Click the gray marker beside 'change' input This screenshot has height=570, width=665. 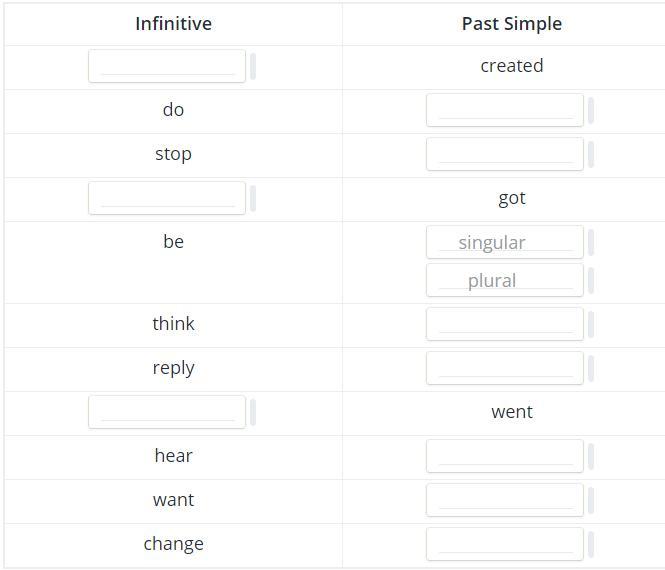coord(591,544)
